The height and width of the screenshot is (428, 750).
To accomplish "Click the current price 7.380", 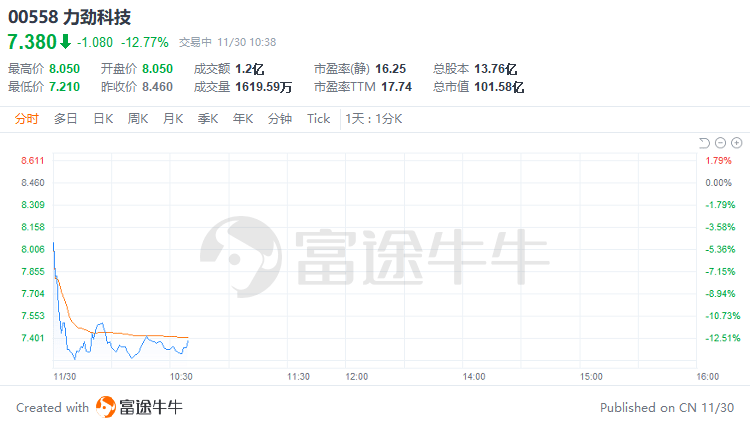I will coord(32,42).
